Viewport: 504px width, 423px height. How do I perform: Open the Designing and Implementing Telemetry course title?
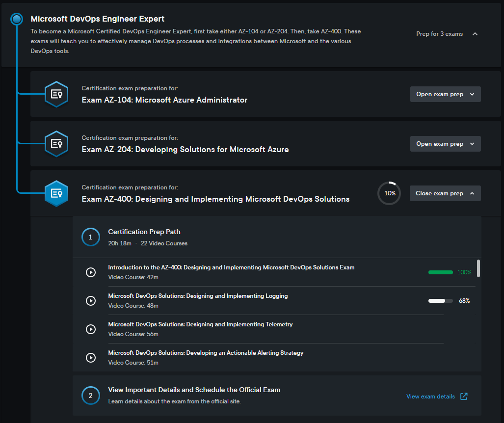200,324
